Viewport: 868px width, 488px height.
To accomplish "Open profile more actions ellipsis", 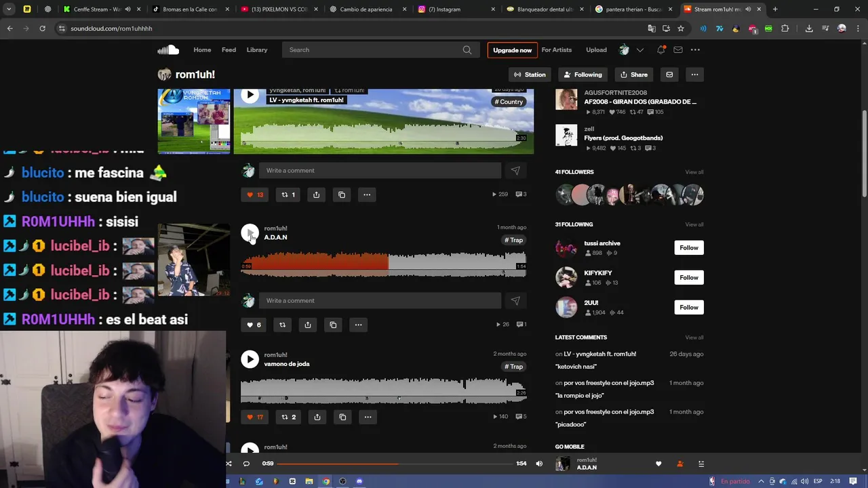I will [694, 75].
